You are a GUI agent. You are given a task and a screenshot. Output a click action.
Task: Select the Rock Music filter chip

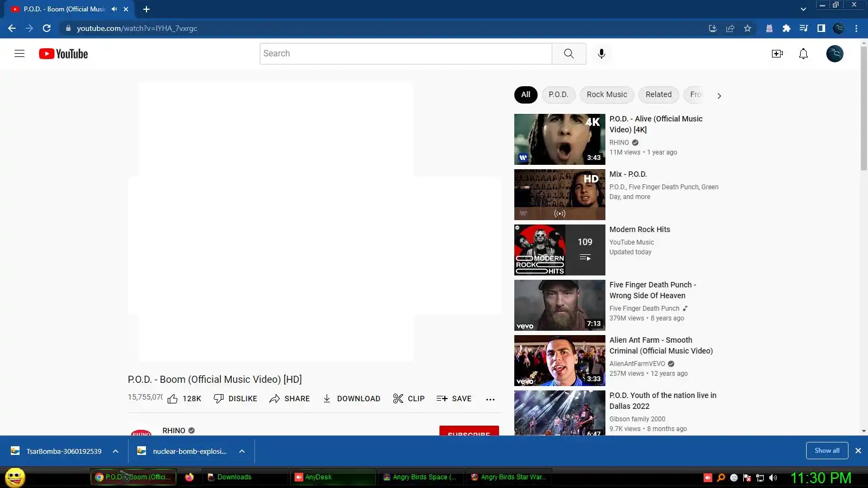[x=607, y=94]
